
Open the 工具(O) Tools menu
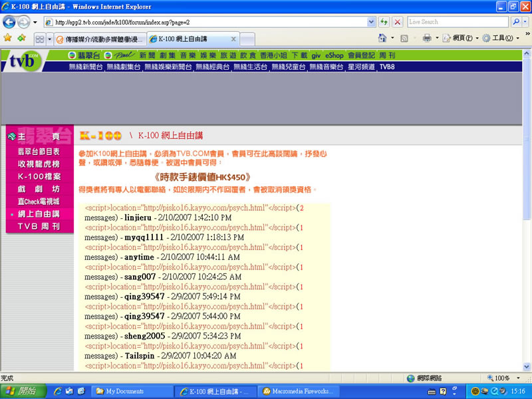(x=501, y=38)
